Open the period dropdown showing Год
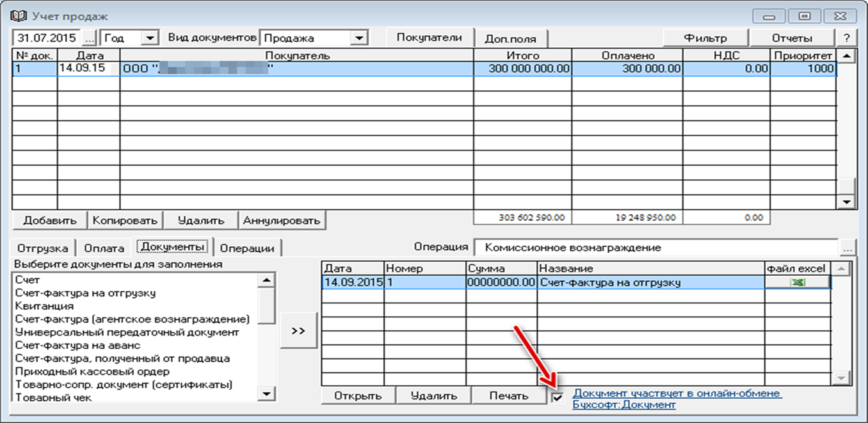The height and width of the screenshot is (423, 868). [x=150, y=38]
